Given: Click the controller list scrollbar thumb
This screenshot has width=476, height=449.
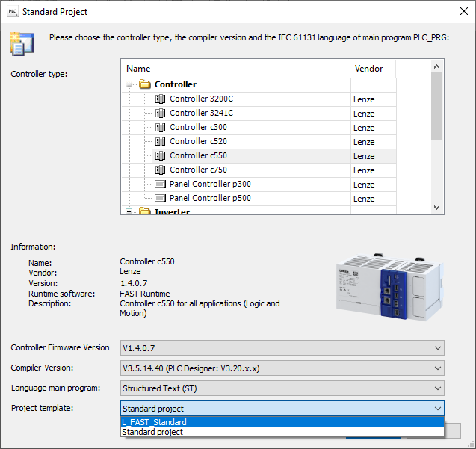Looking at the screenshot, I should coord(437,106).
